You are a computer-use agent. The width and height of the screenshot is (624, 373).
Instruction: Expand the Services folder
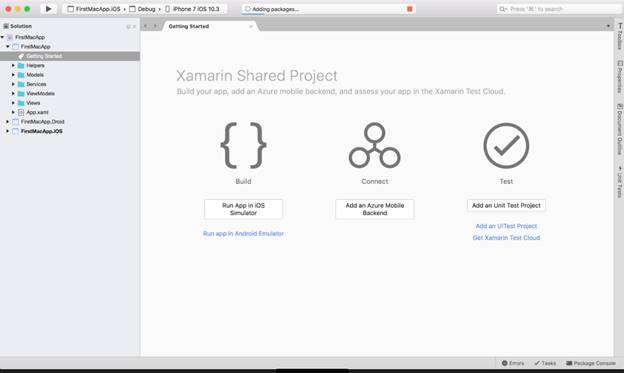tap(13, 84)
